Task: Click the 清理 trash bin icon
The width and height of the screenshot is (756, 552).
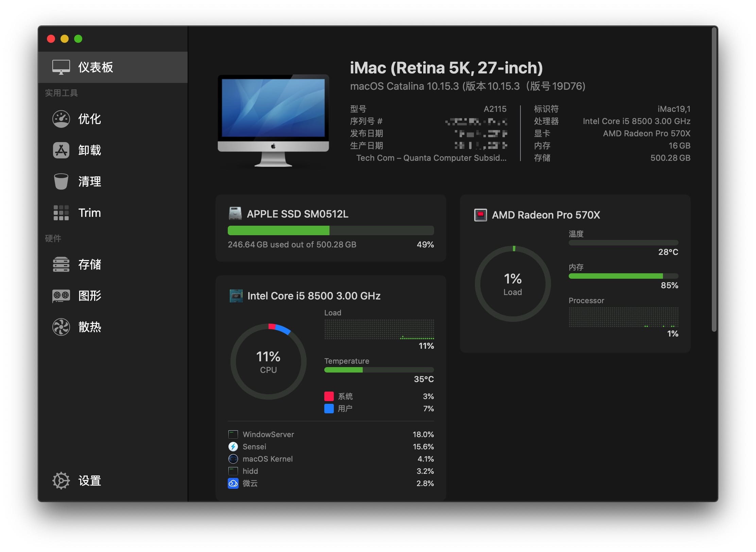Action: point(61,181)
